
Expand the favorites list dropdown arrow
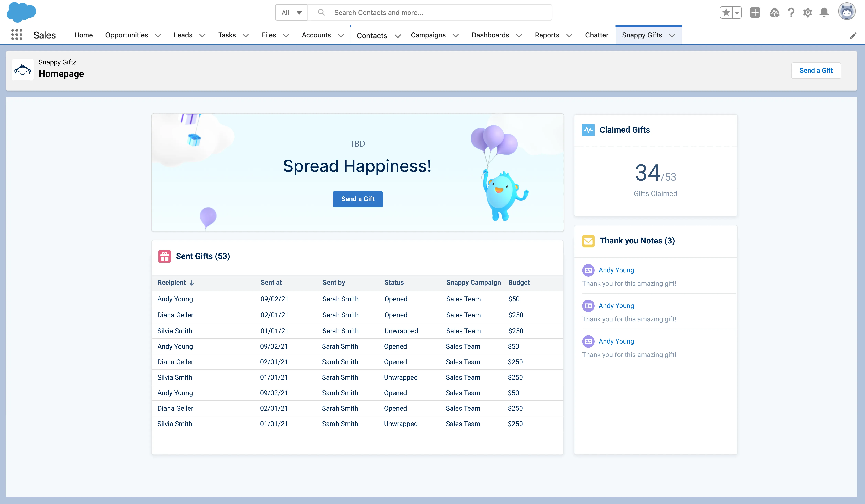737,13
